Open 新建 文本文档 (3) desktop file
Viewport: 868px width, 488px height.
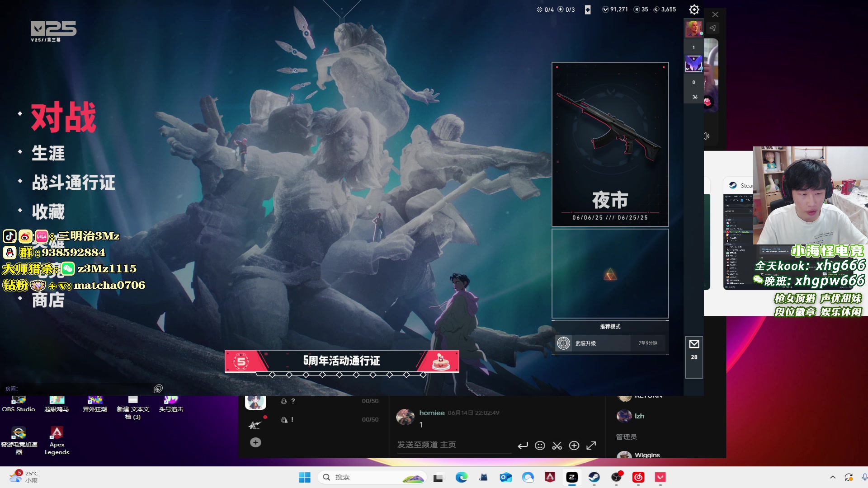click(133, 408)
